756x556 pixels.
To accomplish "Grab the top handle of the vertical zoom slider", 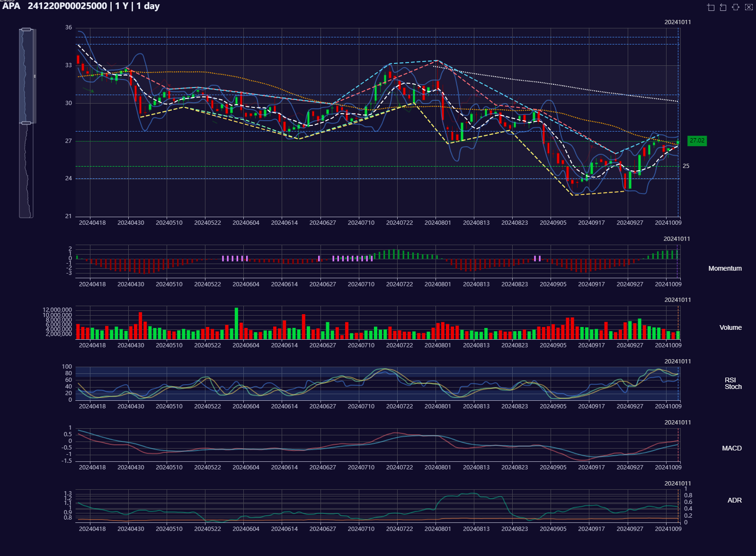I will click(27, 29).
